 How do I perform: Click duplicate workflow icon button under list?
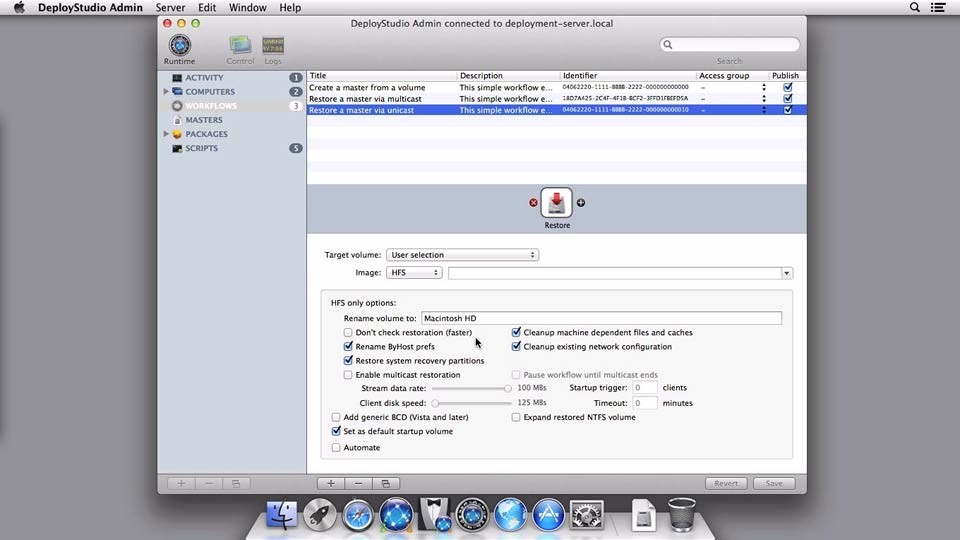[x=386, y=484]
